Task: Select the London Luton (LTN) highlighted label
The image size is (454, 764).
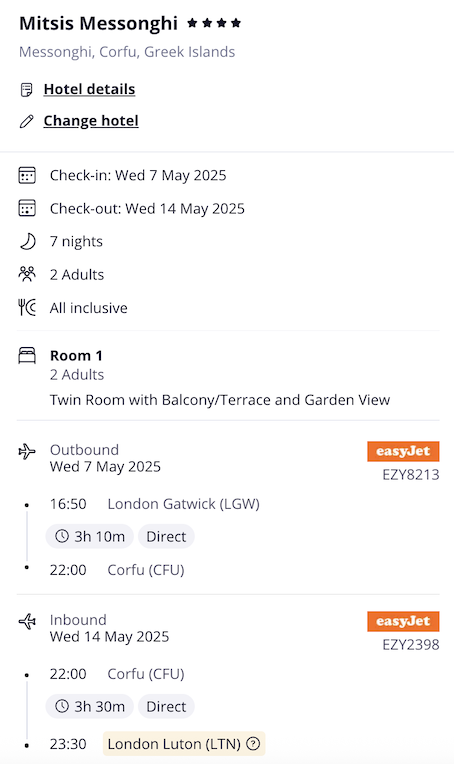Action: tap(184, 744)
